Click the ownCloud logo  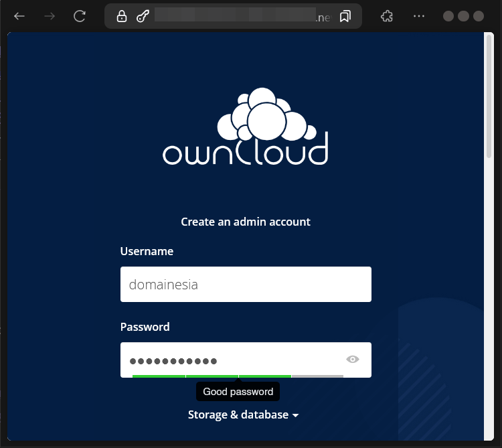coord(246,126)
